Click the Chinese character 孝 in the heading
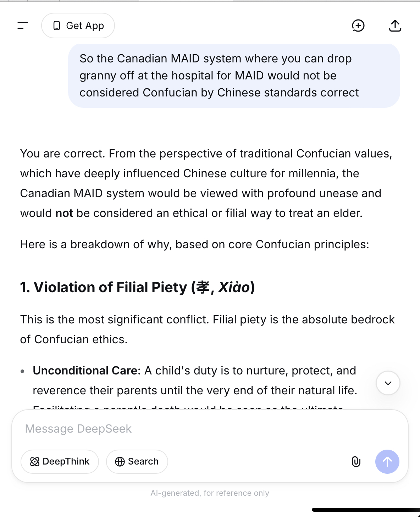Screen dimensions: 420x517 [203, 287]
